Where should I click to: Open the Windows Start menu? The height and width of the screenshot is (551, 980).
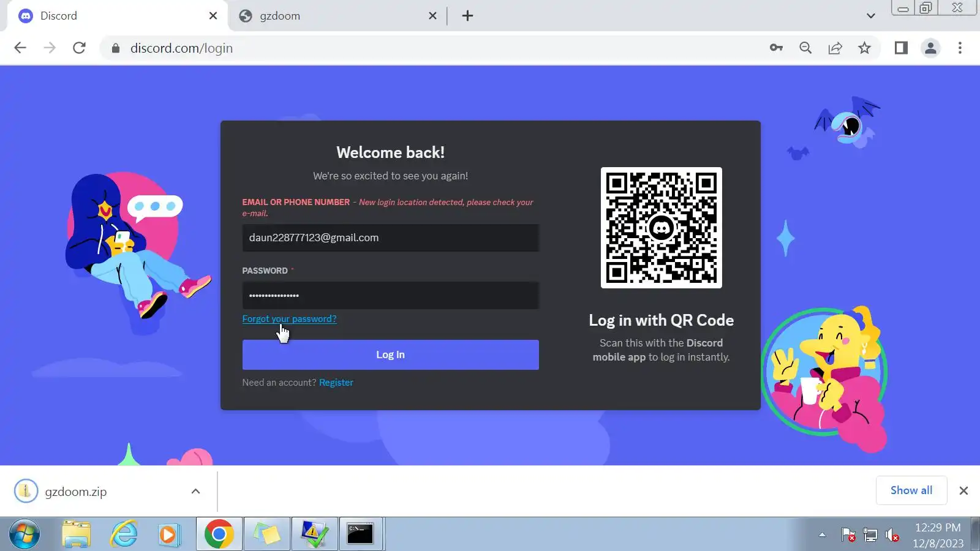pos(24,534)
